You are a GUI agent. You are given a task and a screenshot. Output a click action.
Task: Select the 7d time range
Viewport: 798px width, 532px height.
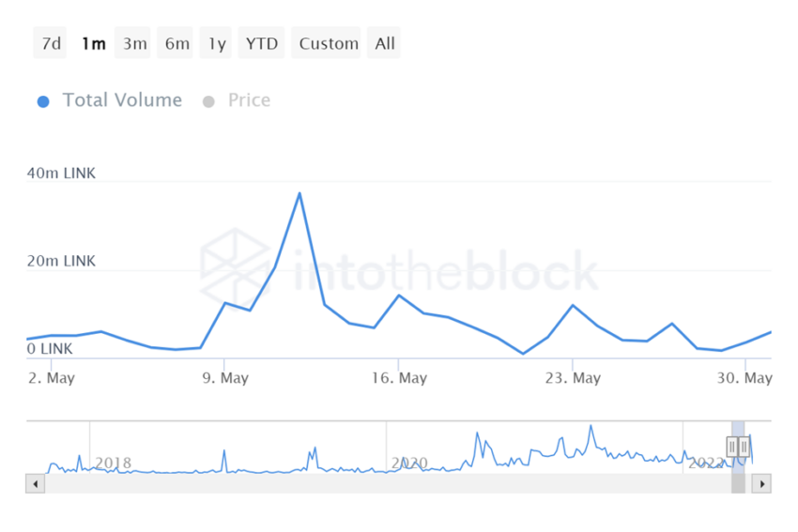point(51,43)
